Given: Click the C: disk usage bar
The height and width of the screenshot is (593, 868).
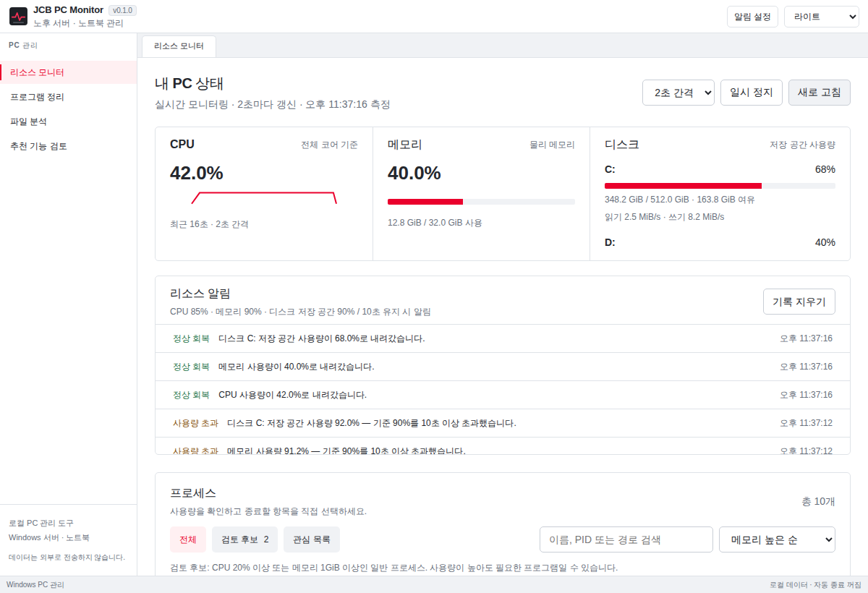Looking at the screenshot, I should coord(720,186).
